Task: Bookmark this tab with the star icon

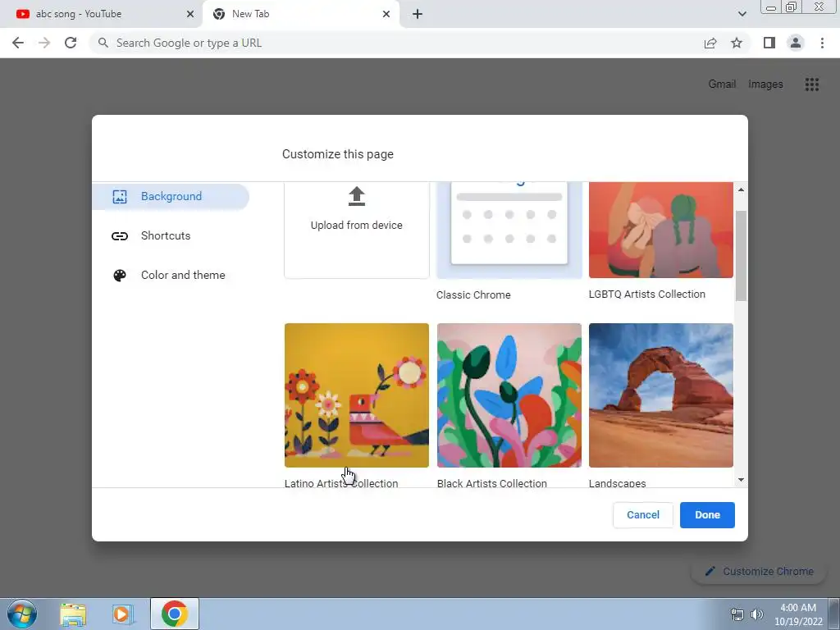Action: (x=737, y=43)
